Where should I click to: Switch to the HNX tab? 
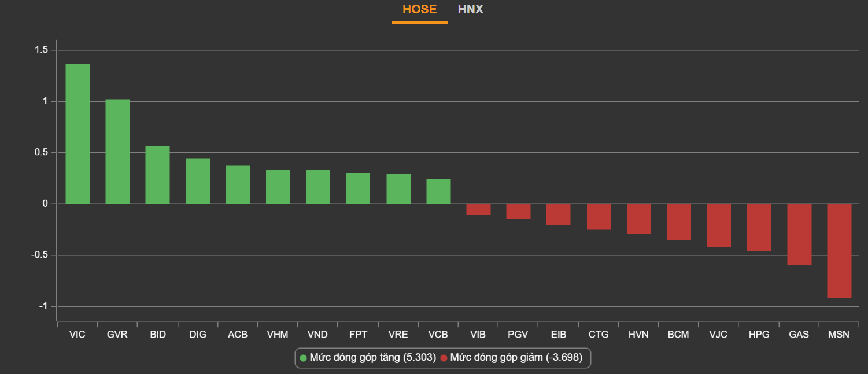470,10
